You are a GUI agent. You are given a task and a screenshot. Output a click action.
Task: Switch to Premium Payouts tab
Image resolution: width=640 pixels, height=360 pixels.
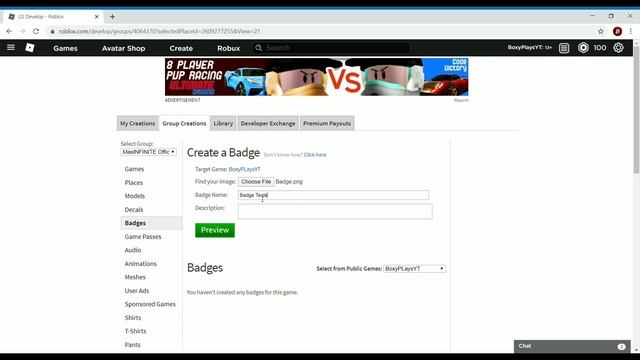coord(327,123)
